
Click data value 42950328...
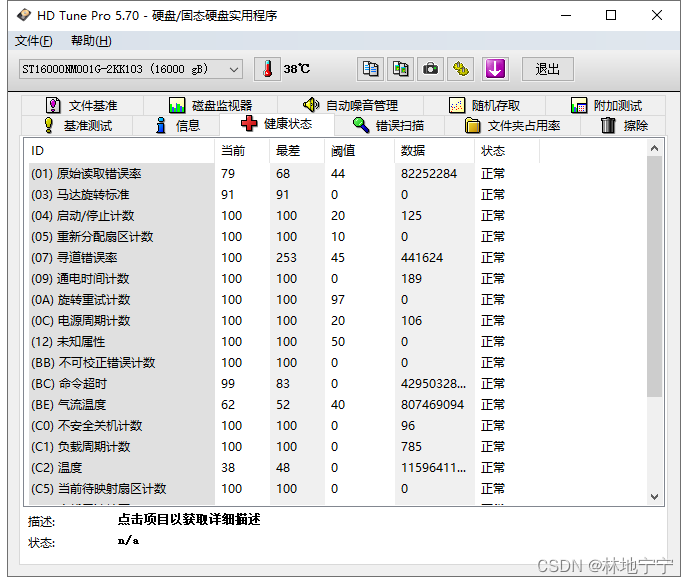433,384
